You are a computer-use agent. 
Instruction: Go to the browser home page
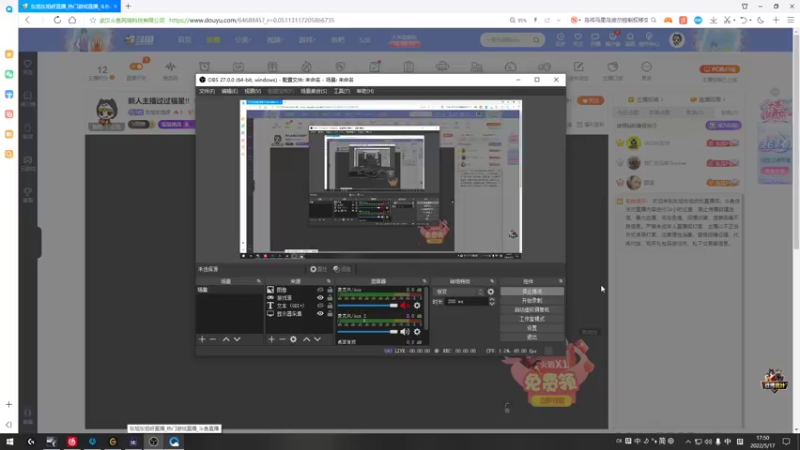coord(72,20)
